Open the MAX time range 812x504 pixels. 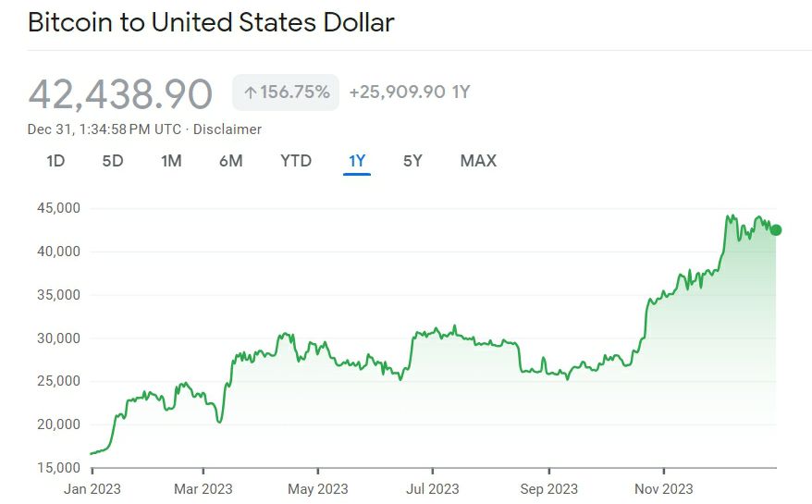478,161
